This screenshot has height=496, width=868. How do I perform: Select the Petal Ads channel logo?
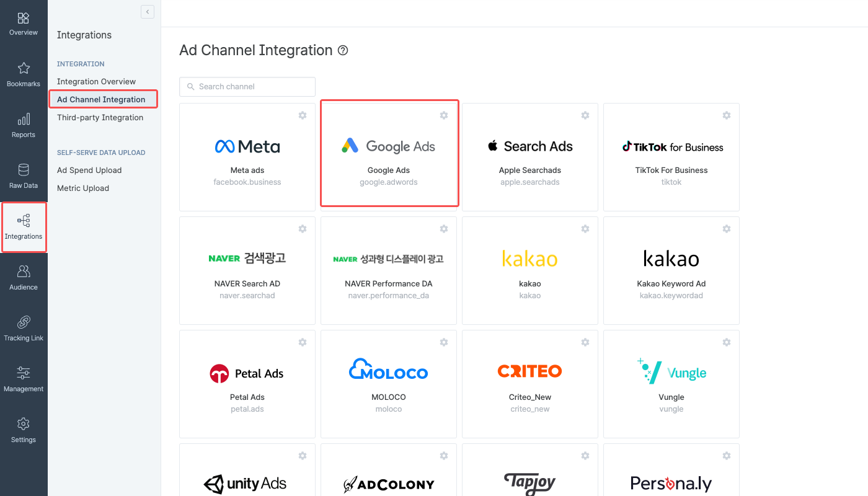click(247, 373)
